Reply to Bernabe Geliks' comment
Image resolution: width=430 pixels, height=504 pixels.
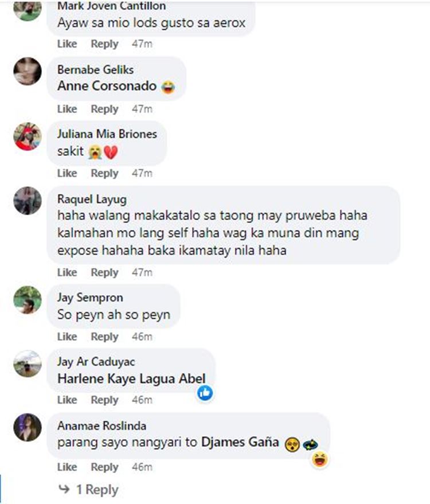point(105,109)
